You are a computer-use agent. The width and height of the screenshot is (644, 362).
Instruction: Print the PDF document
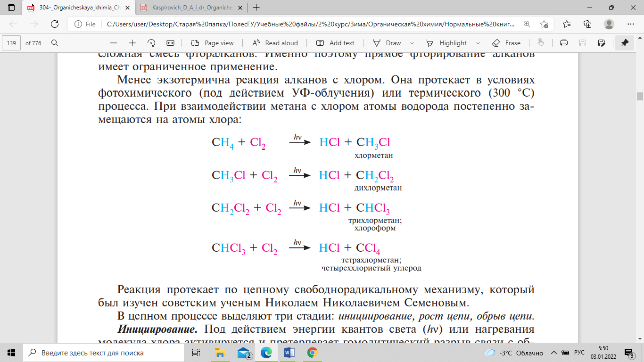[x=563, y=43]
